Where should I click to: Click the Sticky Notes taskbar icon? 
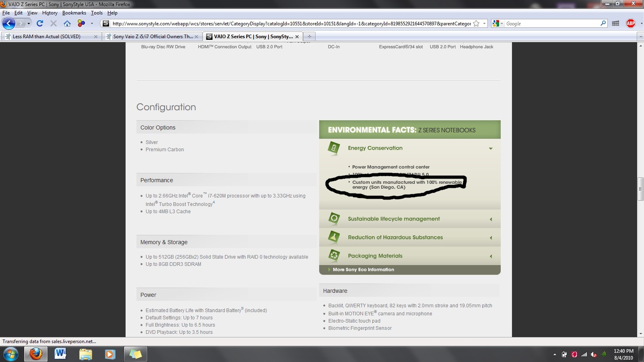135,354
